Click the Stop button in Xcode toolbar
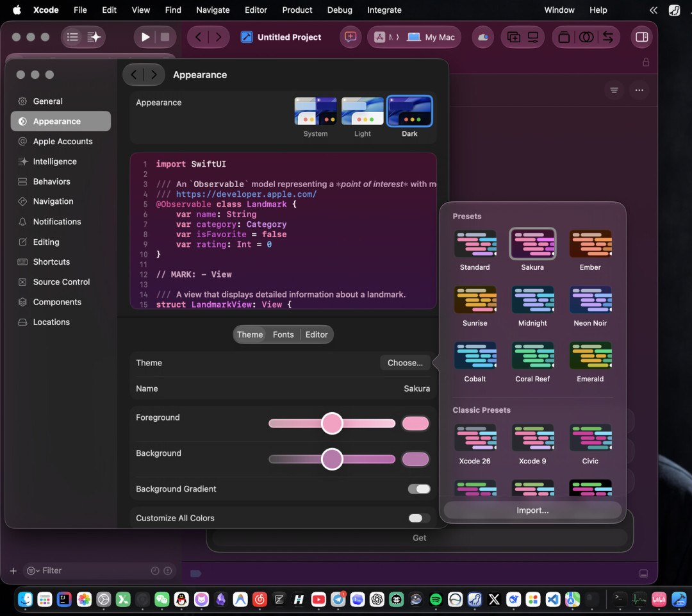692x616 pixels. [165, 37]
